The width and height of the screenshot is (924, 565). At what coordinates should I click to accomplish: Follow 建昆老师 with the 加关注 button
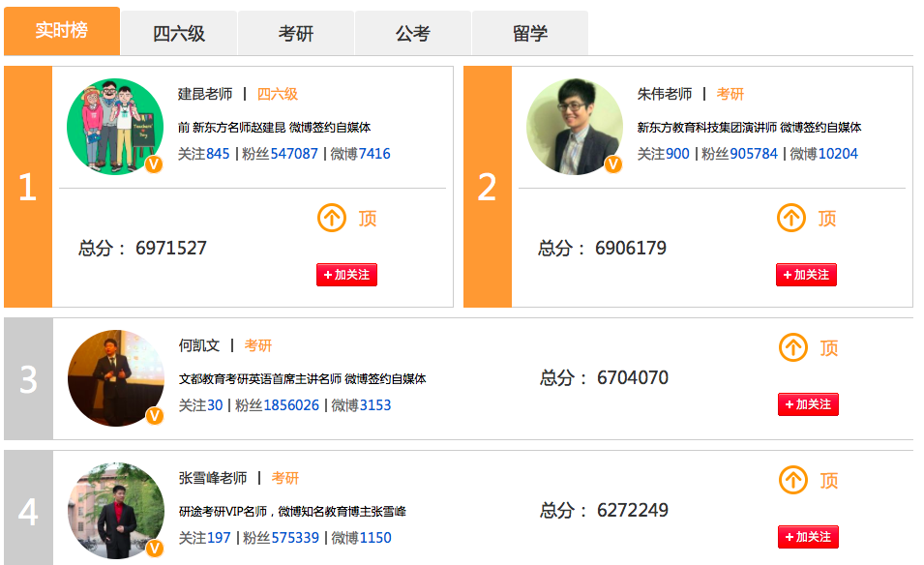click(346, 275)
